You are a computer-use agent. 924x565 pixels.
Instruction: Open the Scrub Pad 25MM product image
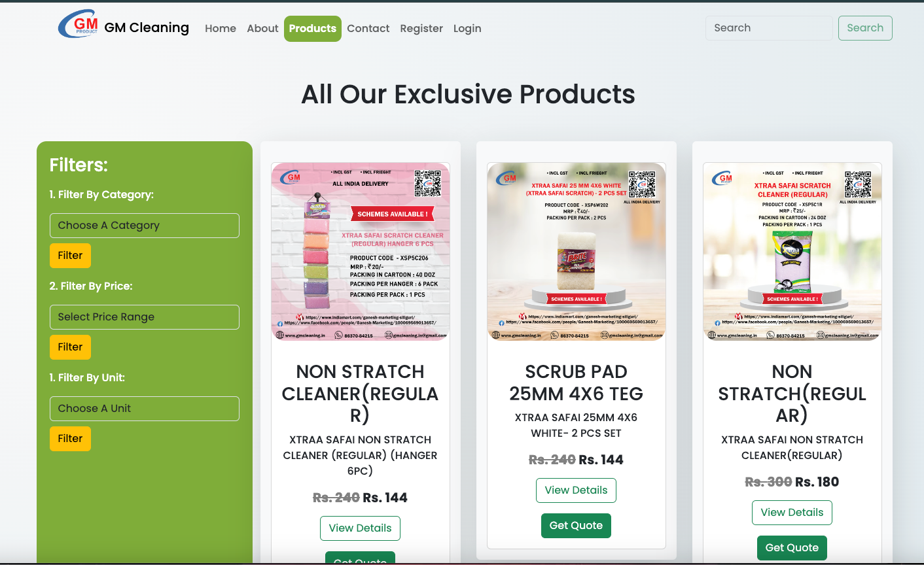(577, 252)
